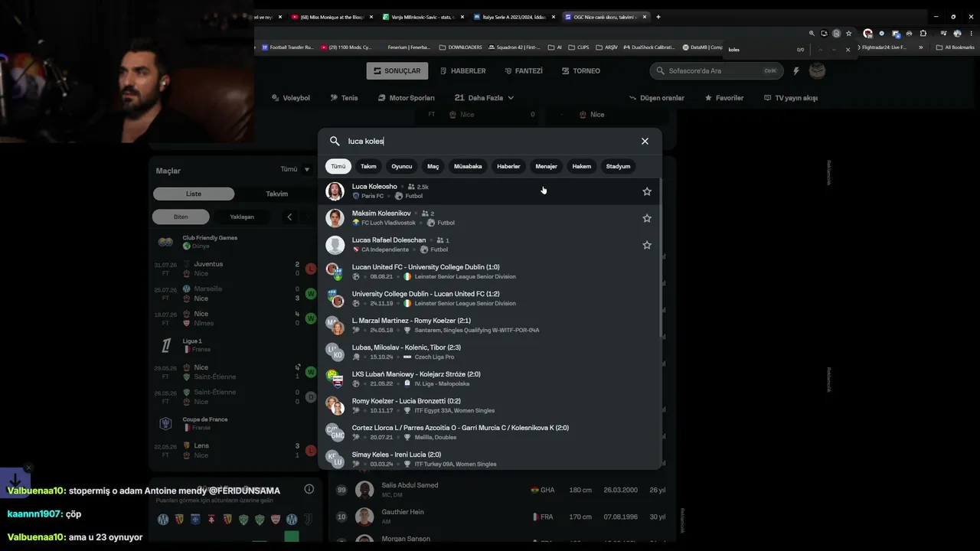Click the lightning bolt icon in header

coord(796,71)
